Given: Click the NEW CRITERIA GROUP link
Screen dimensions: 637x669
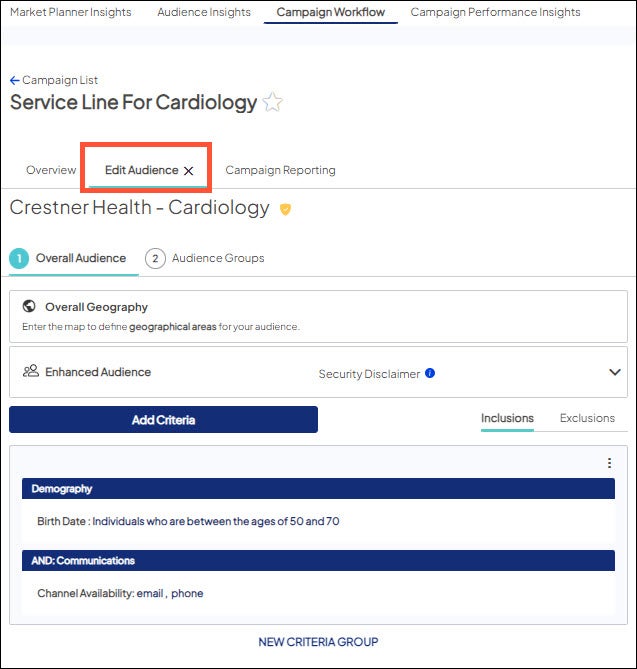Looking at the screenshot, I should pos(318,642).
